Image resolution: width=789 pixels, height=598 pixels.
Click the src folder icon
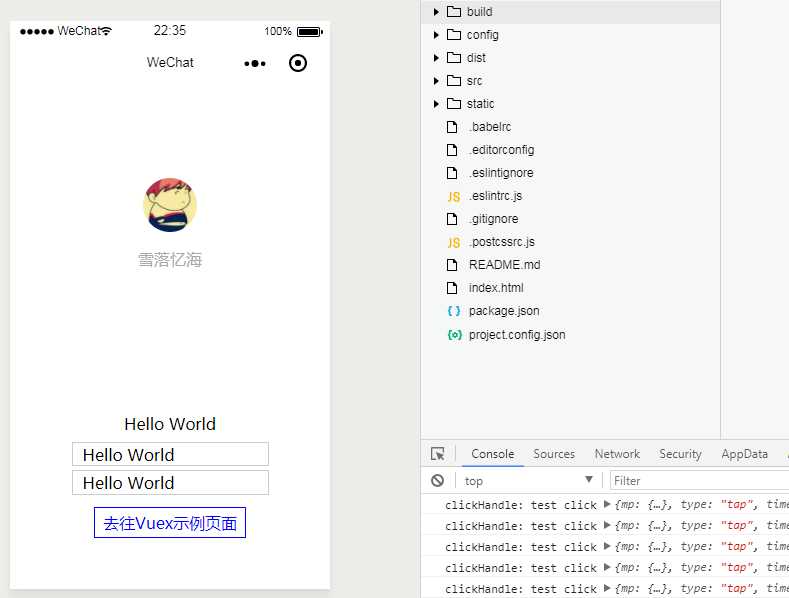point(454,81)
